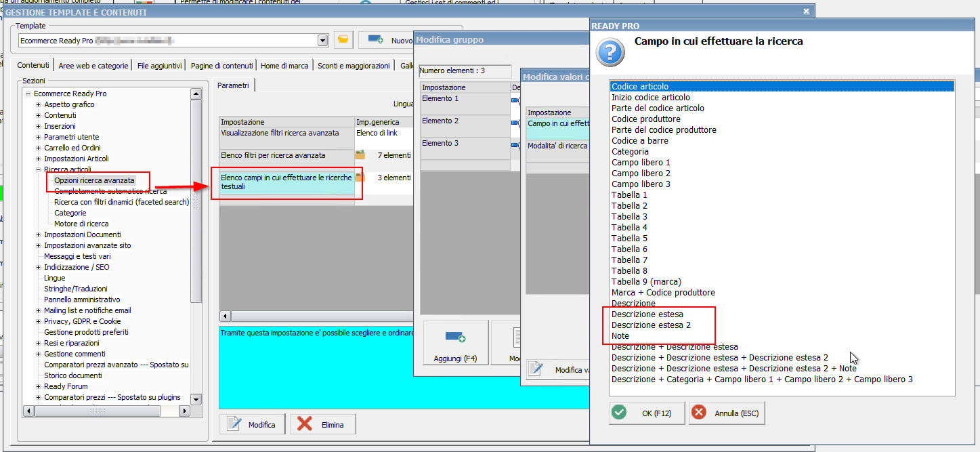Select Ricerca con filtri dinamici item
This screenshot has height=452, width=980.
[122, 202]
